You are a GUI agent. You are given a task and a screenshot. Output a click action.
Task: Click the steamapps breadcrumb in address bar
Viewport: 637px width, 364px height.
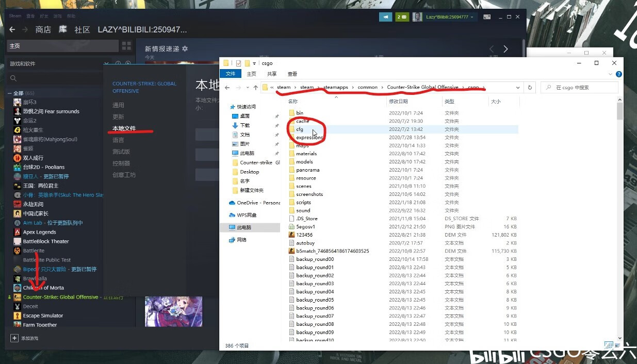click(336, 88)
